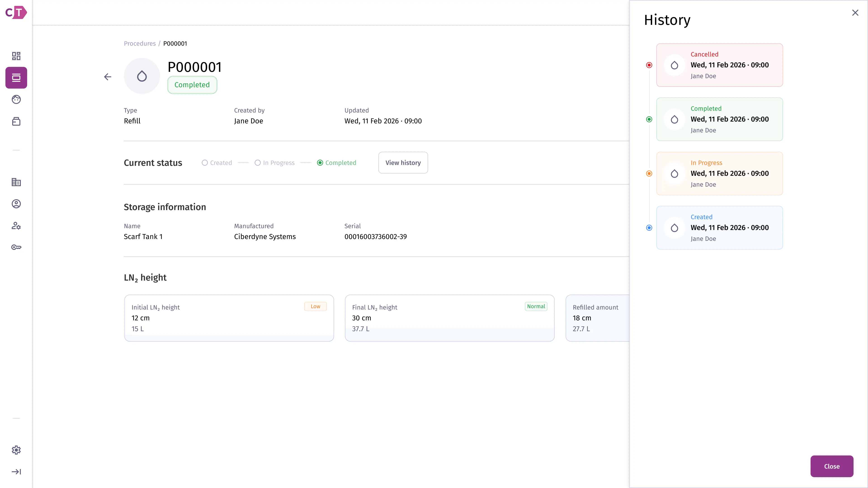Image resolution: width=868 pixels, height=488 pixels.
Task: Expand sidebar with arrow-to-bar icon
Action: 16,472
